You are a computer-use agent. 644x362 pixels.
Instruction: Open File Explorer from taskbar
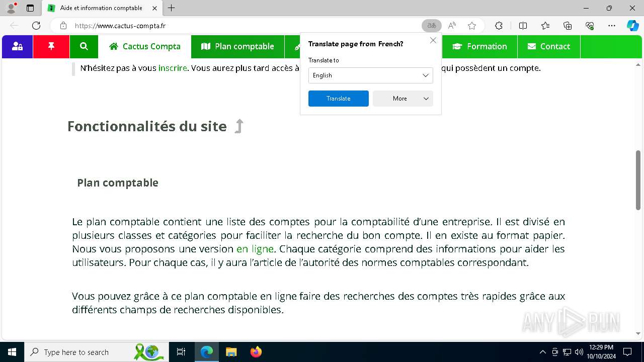[231, 352]
